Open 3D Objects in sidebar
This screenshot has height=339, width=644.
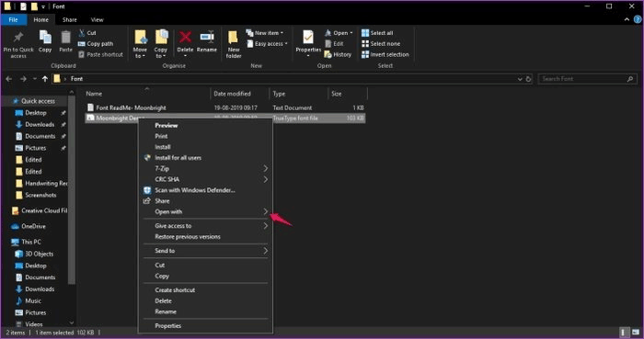(x=39, y=254)
